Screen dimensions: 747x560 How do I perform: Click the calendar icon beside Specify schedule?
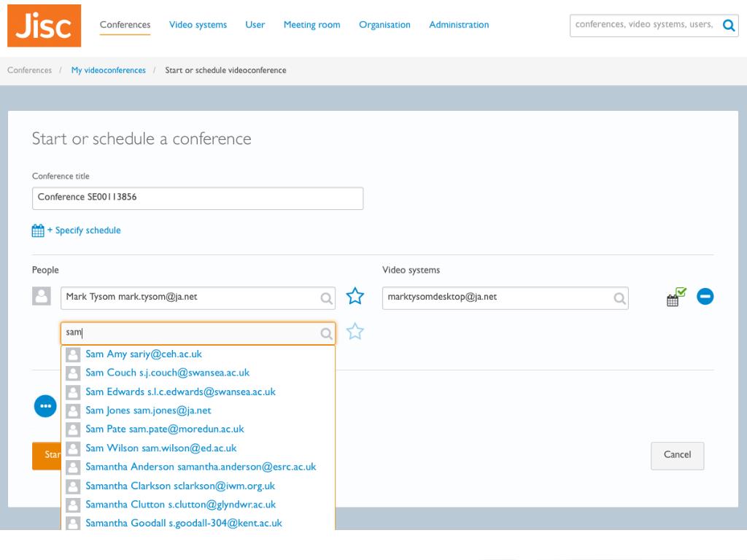(x=38, y=230)
